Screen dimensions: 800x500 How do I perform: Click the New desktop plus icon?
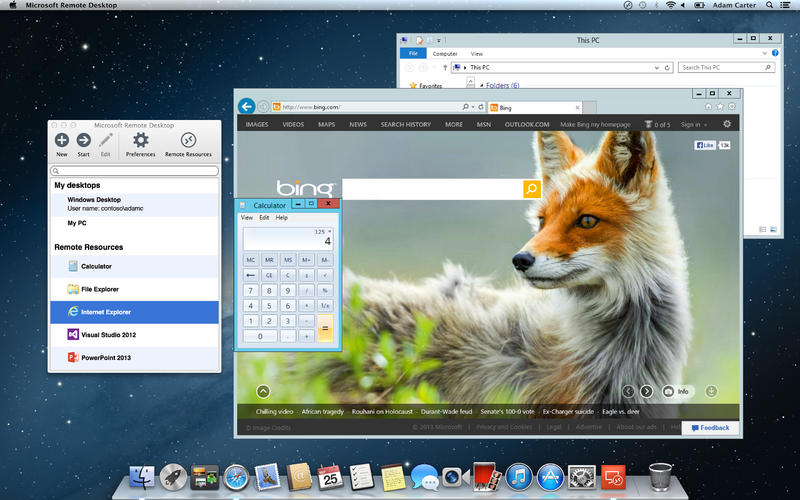tap(62, 141)
